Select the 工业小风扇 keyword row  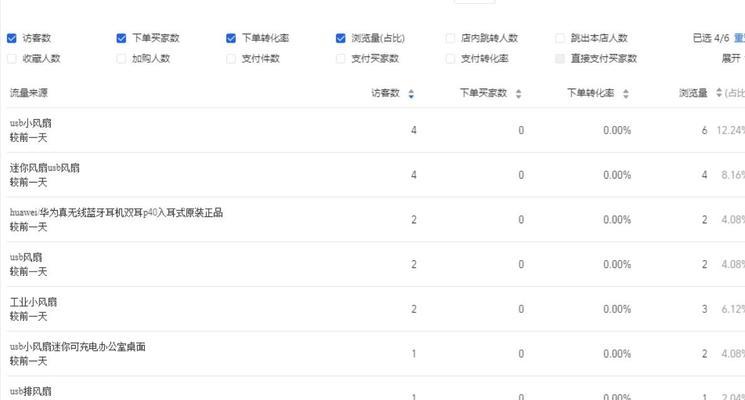pos(376,309)
